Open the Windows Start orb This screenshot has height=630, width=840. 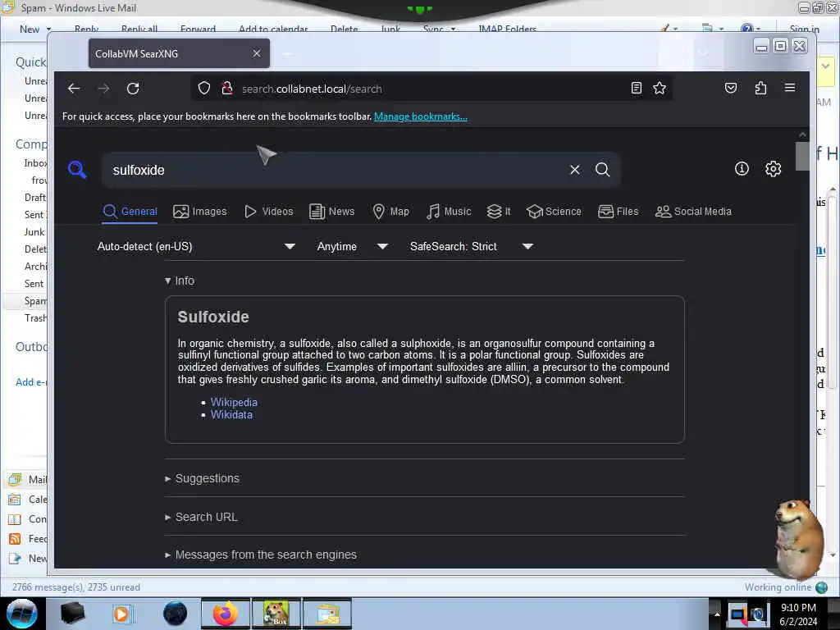click(21, 614)
